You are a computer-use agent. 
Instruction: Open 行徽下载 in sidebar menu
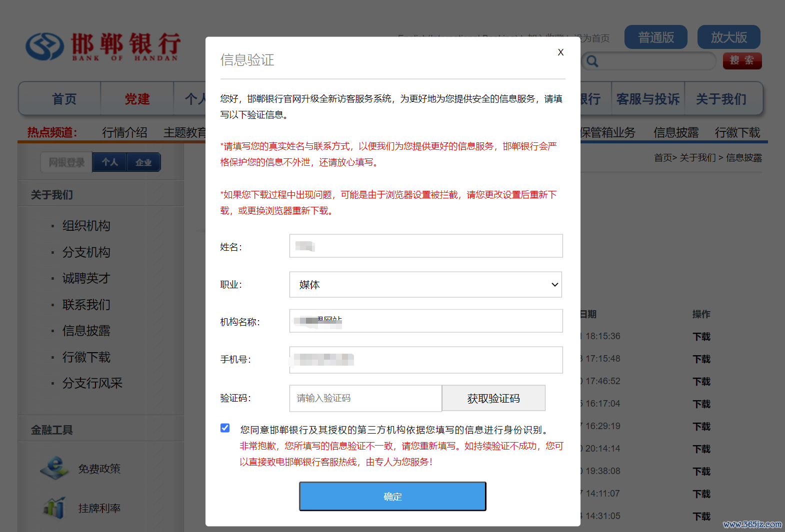click(x=86, y=357)
